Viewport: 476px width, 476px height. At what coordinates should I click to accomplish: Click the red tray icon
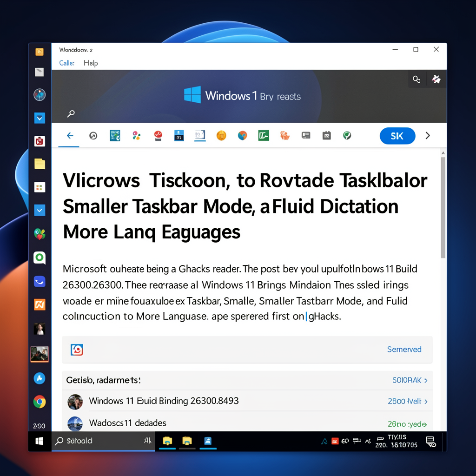(335, 441)
